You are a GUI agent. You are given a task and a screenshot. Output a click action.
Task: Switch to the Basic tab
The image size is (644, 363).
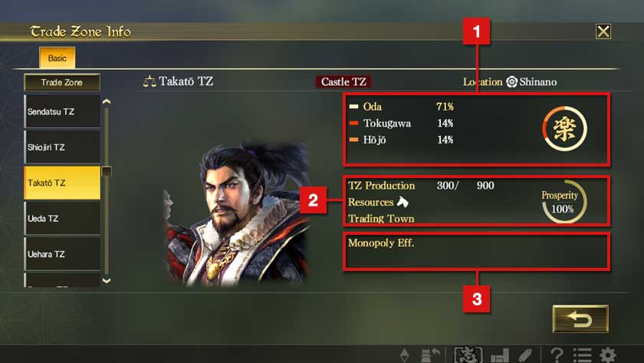57,58
